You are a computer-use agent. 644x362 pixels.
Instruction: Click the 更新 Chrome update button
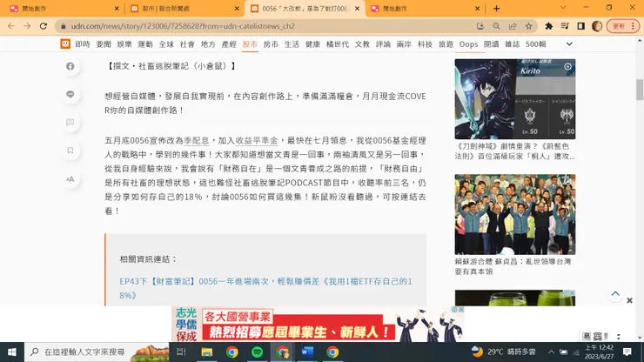pos(623,26)
